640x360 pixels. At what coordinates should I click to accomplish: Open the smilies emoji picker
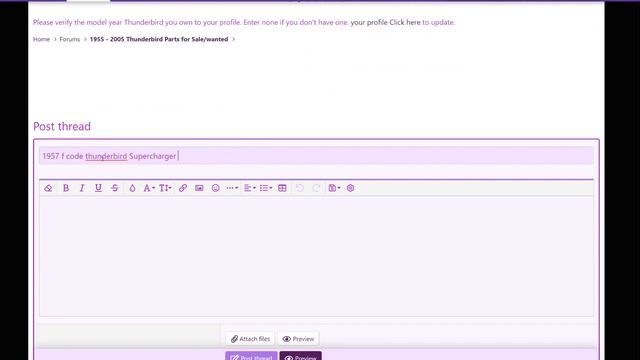(x=216, y=188)
